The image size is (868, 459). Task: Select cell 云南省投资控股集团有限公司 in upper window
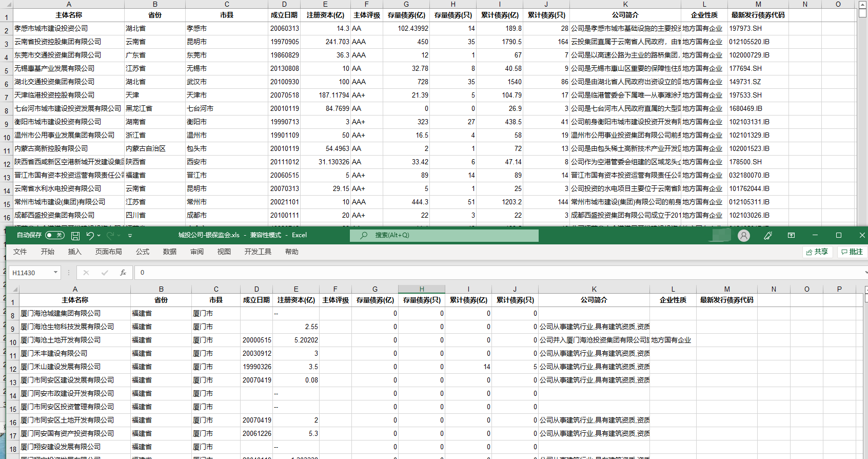pos(69,42)
